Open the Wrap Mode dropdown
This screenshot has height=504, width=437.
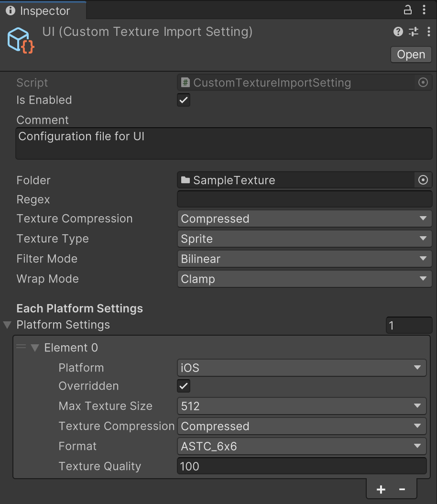coord(305,279)
